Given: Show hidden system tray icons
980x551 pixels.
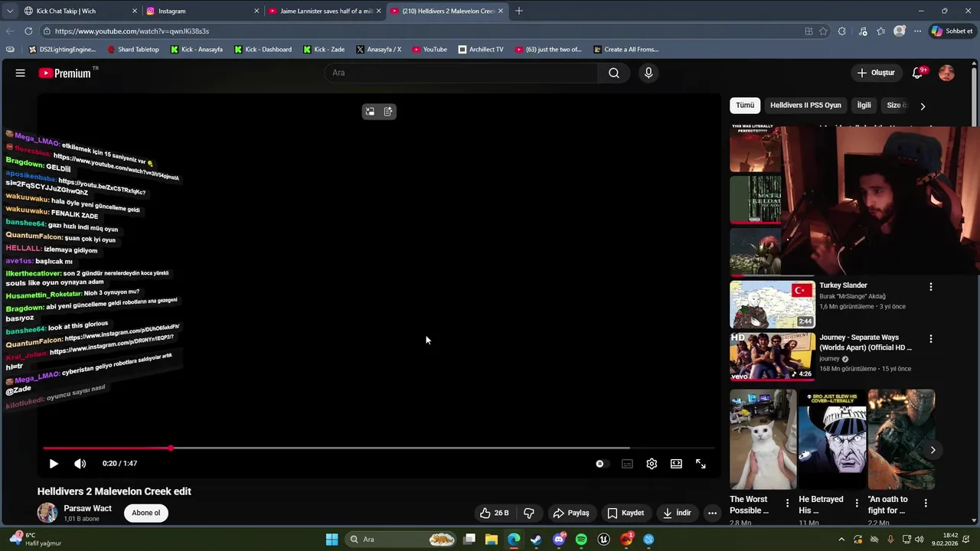Looking at the screenshot, I should tap(841, 540).
